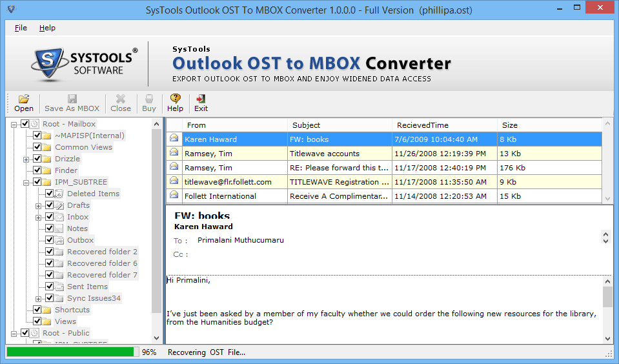
Task: Click the Shortcuts folder icon
Action: 46,310
